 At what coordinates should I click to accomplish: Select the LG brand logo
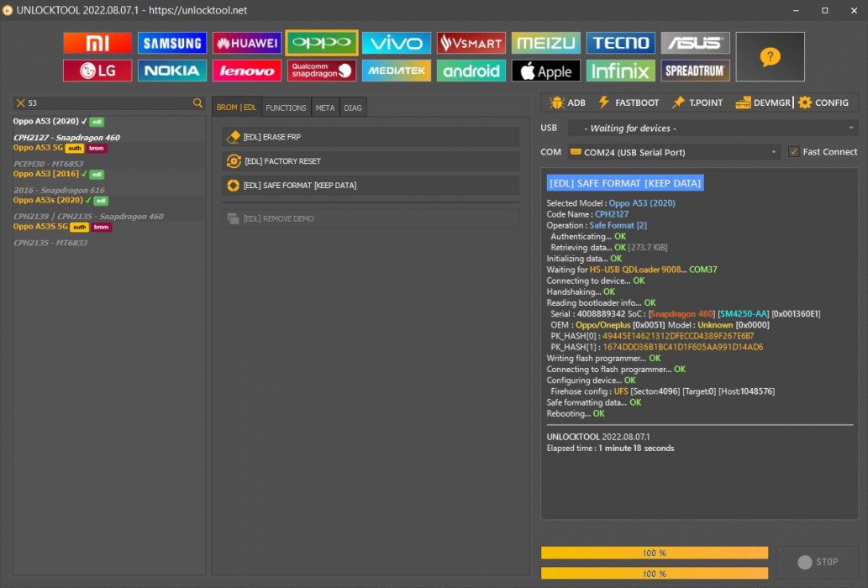(97, 71)
